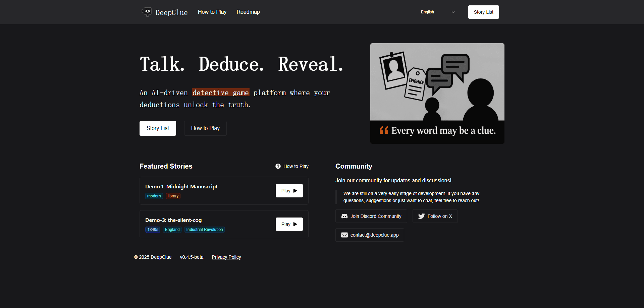Click the envelope mail icon
This screenshot has height=308, width=644.
point(344,235)
